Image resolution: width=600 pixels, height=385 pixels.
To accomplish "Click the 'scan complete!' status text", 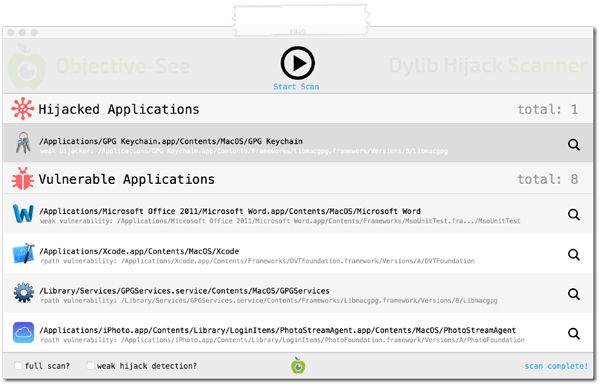I will 556,366.
